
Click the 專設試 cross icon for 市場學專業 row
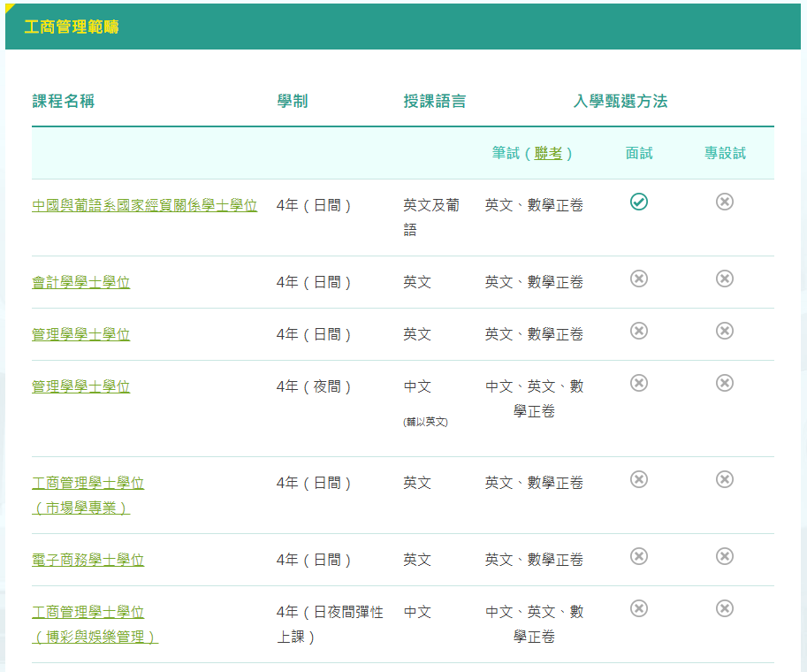tap(724, 479)
